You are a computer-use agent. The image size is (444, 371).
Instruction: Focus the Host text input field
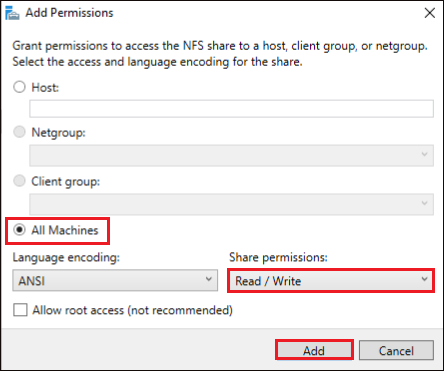(x=231, y=109)
